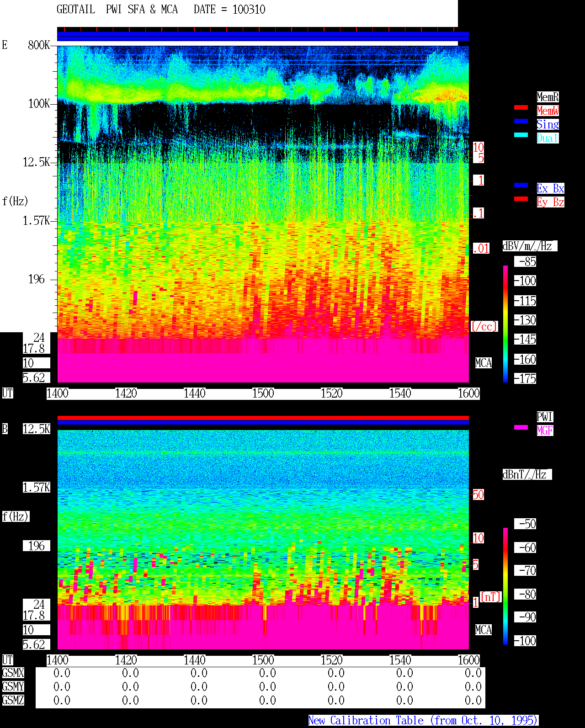Click the magnetic field color bar
The height and width of the screenshot is (728, 585).
[x=505, y=586]
